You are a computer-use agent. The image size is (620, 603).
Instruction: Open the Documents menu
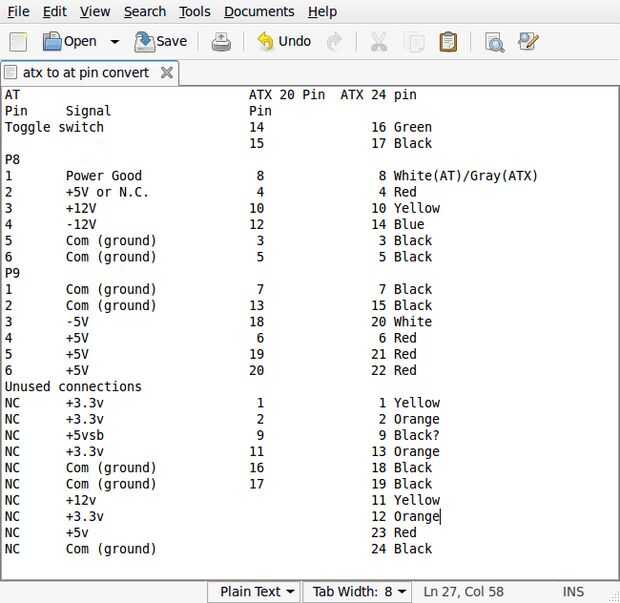259,11
